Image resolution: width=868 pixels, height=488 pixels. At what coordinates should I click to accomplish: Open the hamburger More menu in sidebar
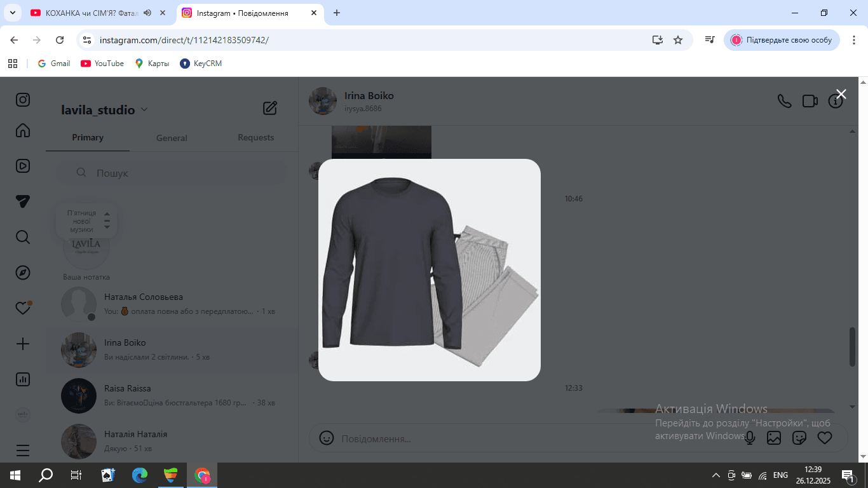pyautogui.click(x=23, y=451)
